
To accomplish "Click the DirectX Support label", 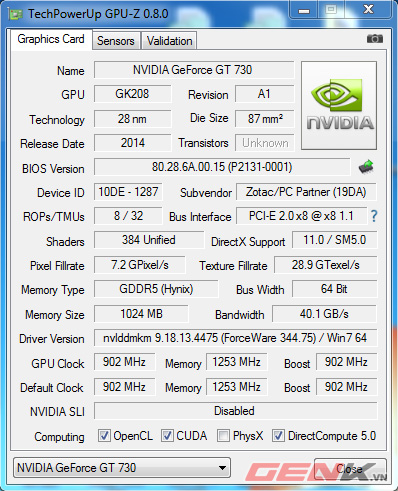I will pyautogui.click(x=248, y=242).
